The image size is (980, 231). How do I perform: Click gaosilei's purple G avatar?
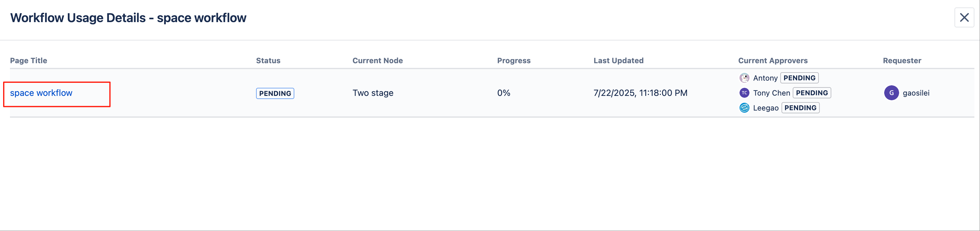click(891, 93)
